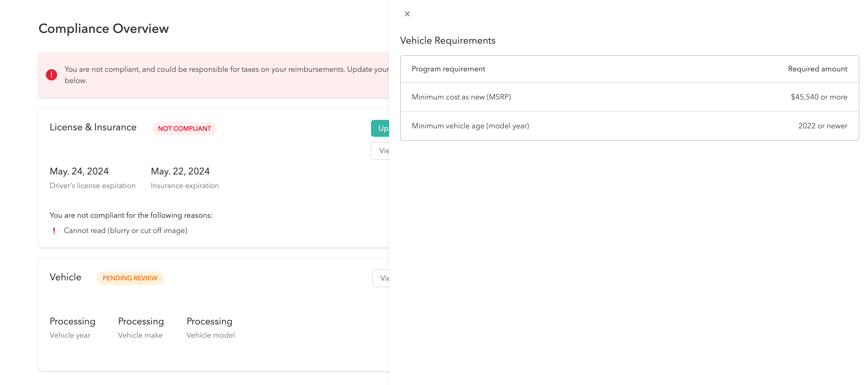This screenshot has height=385, width=868.
Task: Click the View button in License & Insurance card
Action: 384,151
